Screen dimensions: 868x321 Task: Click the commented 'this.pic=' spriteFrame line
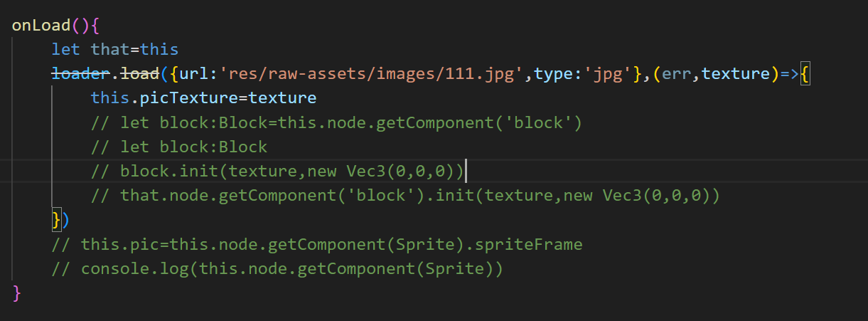[316, 244]
